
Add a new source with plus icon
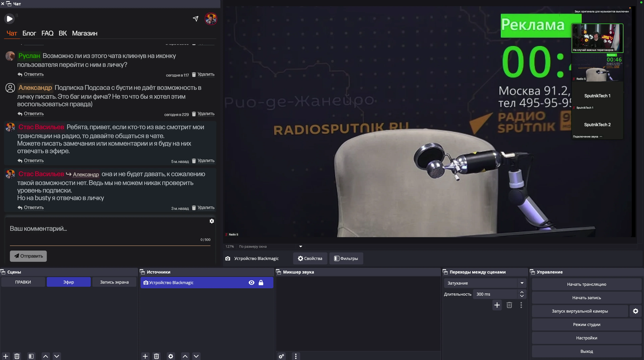pos(145,356)
